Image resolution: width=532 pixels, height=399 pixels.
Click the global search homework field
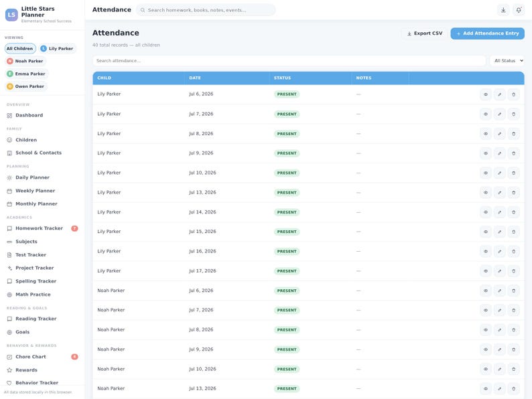click(x=206, y=10)
